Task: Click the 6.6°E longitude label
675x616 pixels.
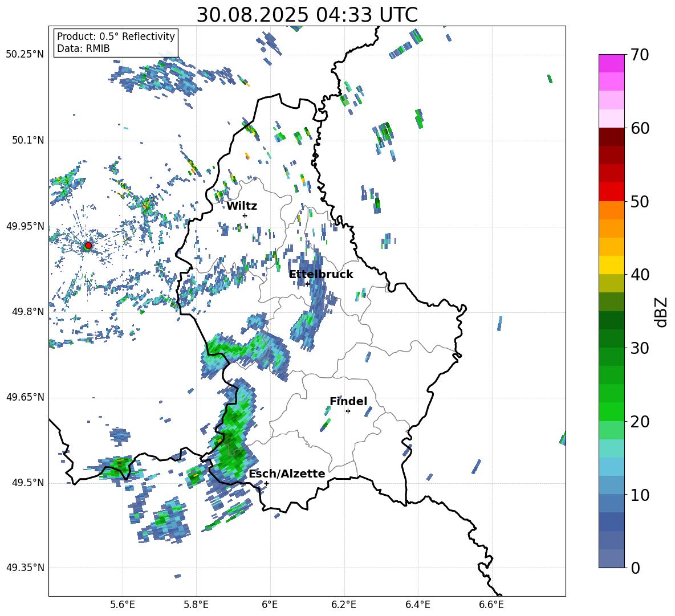Action: (491, 605)
